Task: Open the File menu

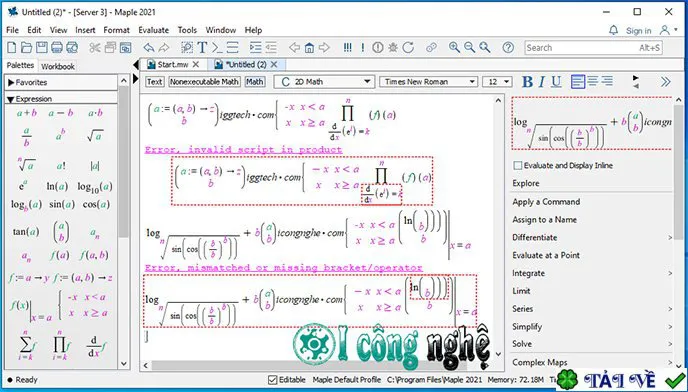Action: click(12, 30)
